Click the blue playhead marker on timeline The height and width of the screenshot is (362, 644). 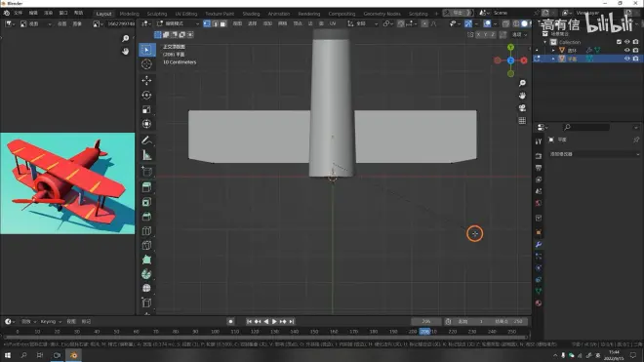425,331
